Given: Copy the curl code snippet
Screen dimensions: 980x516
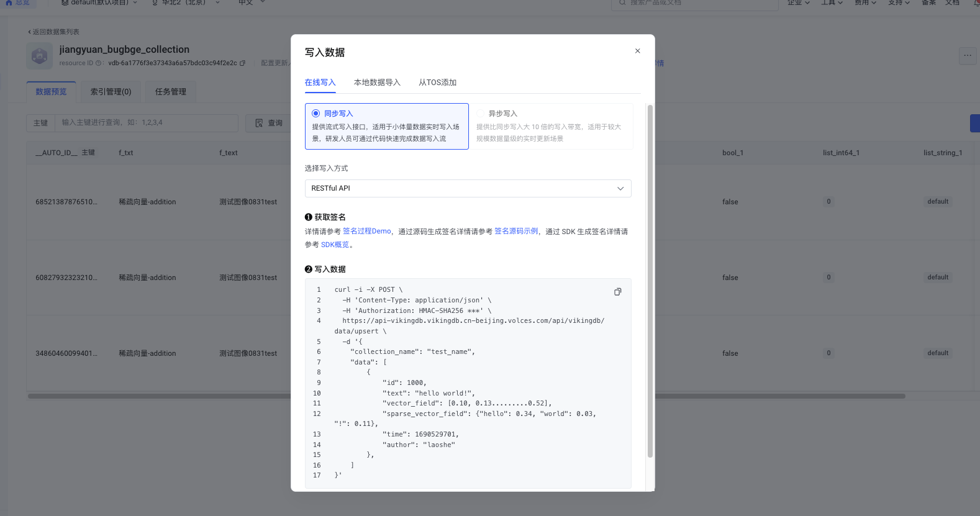Looking at the screenshot, I should (617, 292).
